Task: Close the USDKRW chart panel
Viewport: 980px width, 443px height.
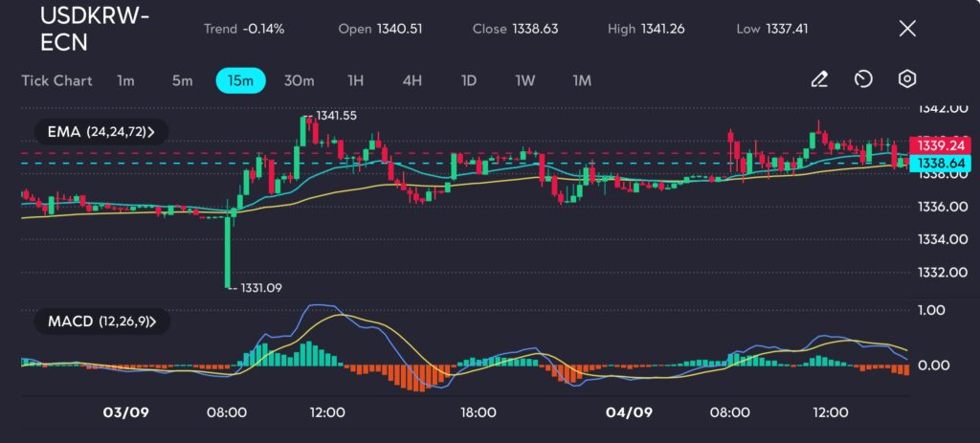Action: point(907,29)
